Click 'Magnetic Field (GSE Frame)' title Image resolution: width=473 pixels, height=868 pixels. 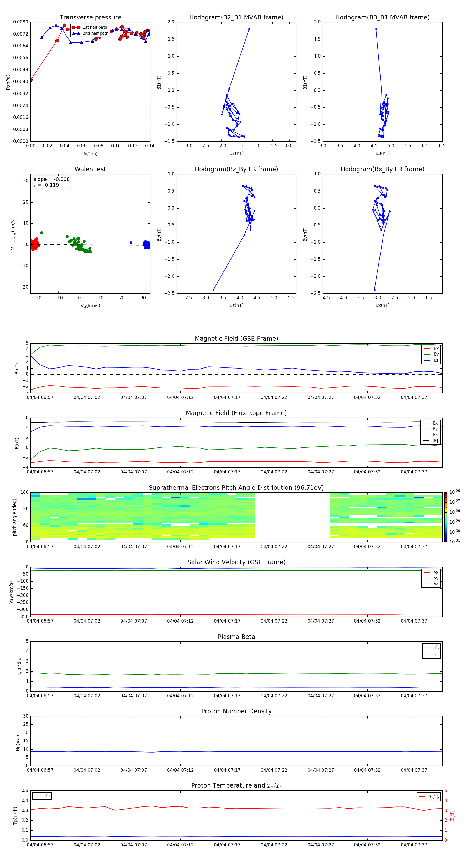click(x=236, y=339)
